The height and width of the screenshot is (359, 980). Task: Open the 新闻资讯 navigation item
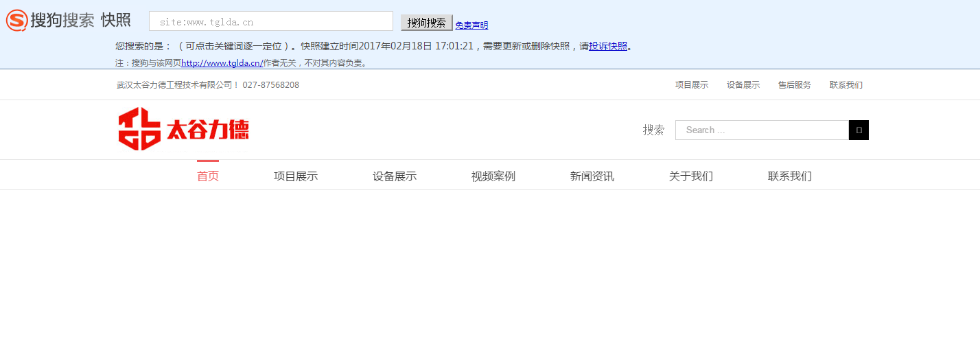(x=592, y=176)
